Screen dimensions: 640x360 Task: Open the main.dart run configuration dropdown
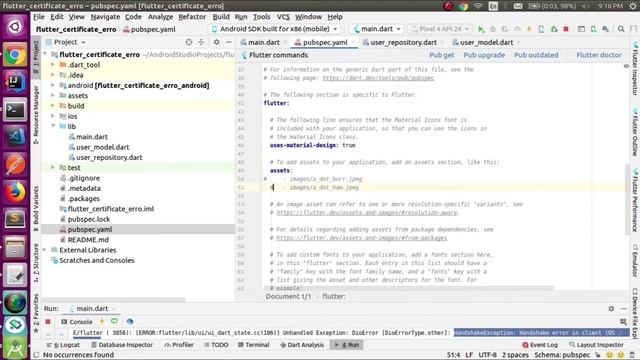(x=378, y=29)
